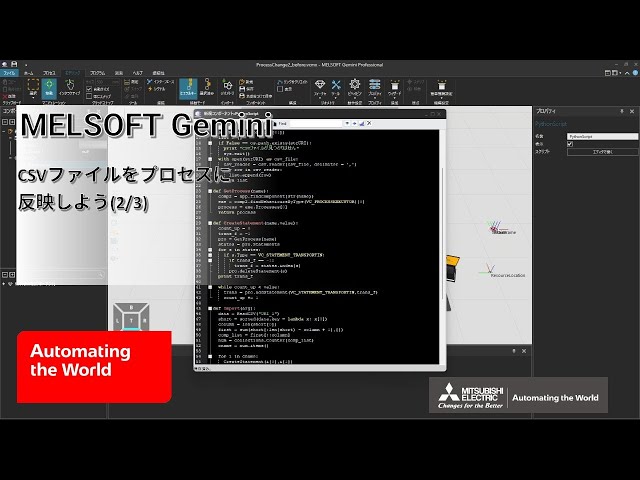This screenshot has height=480, width=640.
Task: Toggle the first grid snap checkbox
Action: [x=89, y=89]
